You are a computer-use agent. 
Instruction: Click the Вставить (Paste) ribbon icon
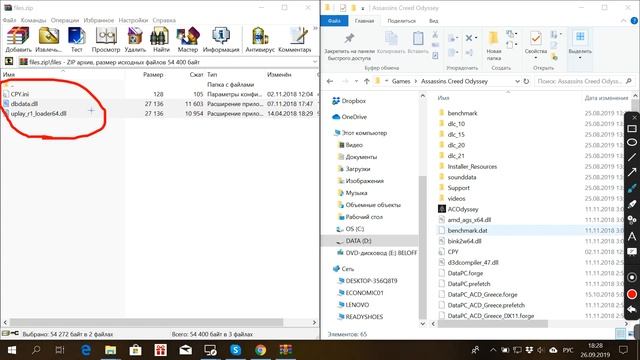(x=418, y=38)
